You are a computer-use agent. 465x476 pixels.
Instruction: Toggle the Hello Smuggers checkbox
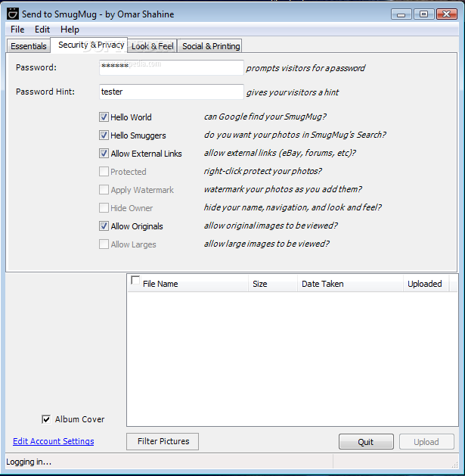pos(104,135)
